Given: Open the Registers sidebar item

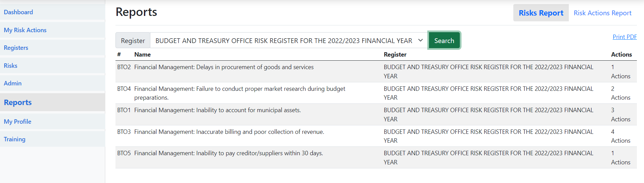Looking at the screenshot, I should click(16, 48).
